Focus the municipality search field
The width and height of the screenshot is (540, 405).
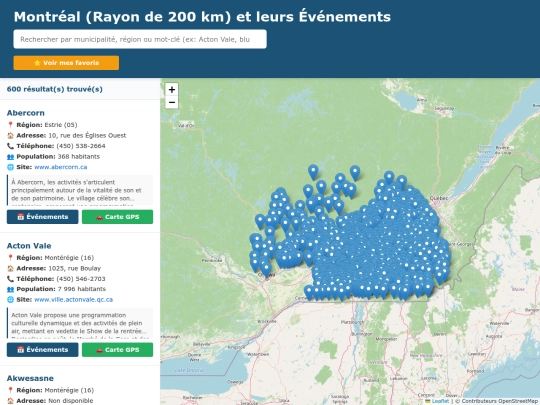(x=140, y=39)
